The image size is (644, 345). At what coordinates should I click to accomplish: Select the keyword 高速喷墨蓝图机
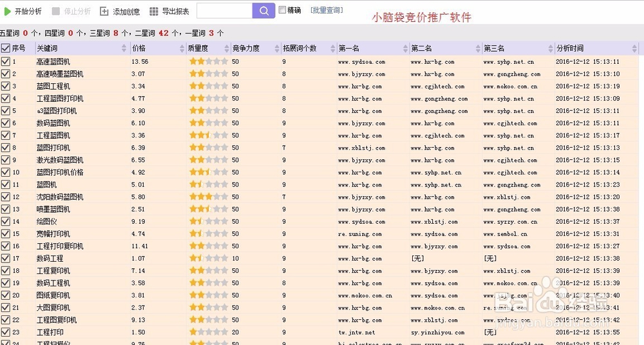tap(59, 74)
